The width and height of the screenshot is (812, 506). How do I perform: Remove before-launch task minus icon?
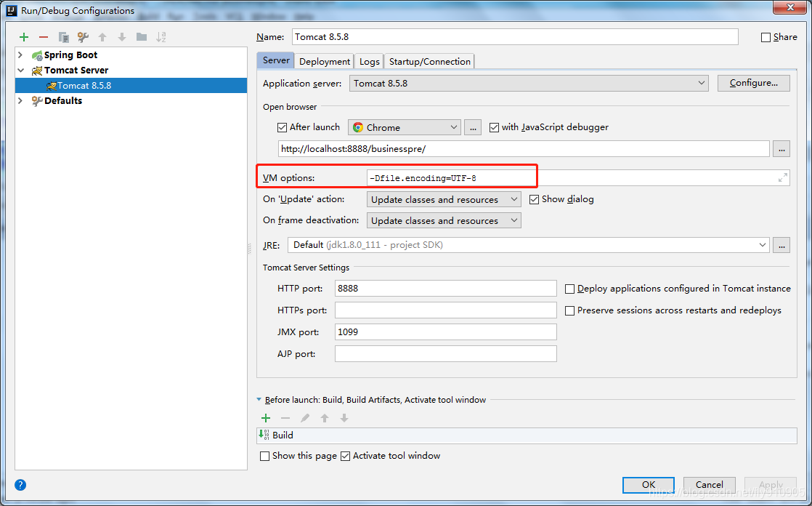285,418
